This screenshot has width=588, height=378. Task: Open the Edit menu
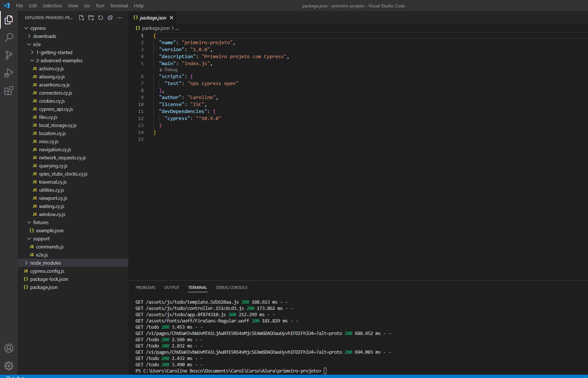[33, 6]
